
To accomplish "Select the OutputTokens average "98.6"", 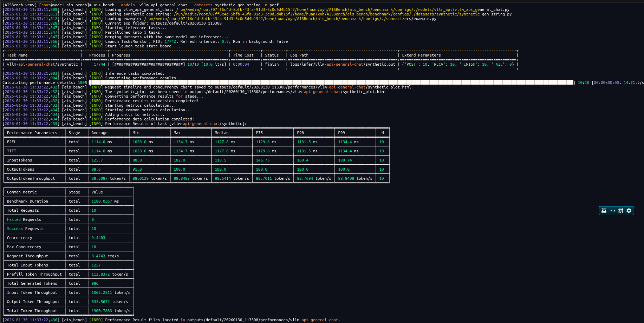I will [x=96, y=169].
